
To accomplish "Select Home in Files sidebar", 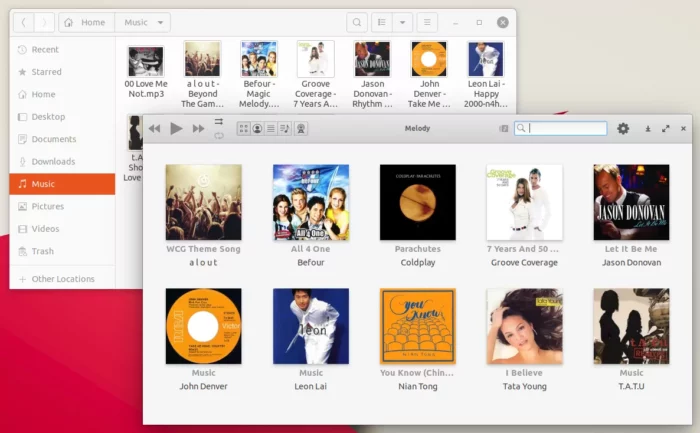I will 62,94.
